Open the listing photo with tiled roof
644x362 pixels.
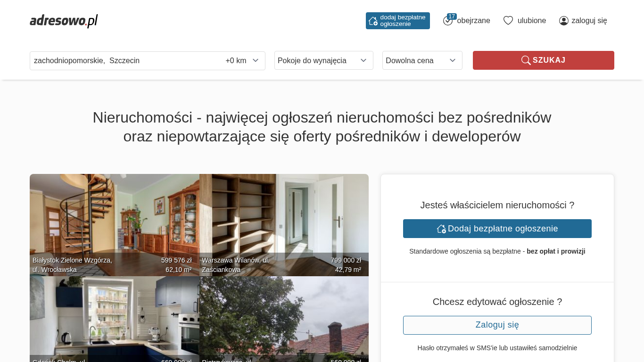click(284, 316)
